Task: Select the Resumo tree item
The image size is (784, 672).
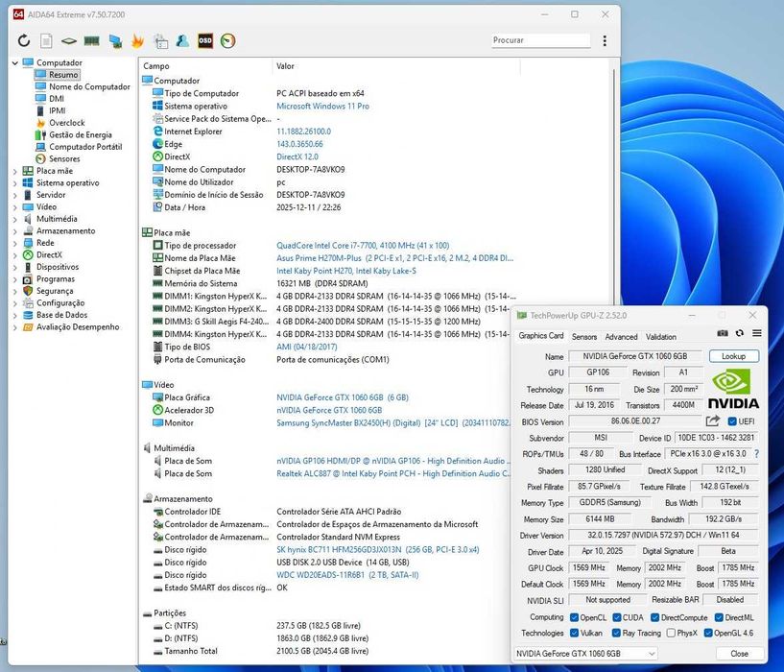Action: point(63,75)
